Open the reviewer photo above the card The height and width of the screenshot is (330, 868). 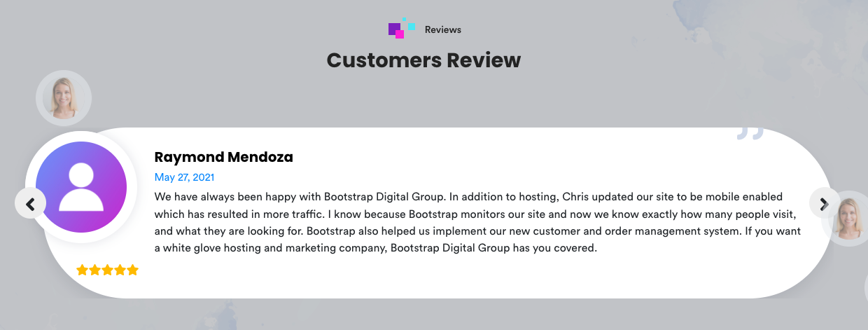(x=64, y=98)
